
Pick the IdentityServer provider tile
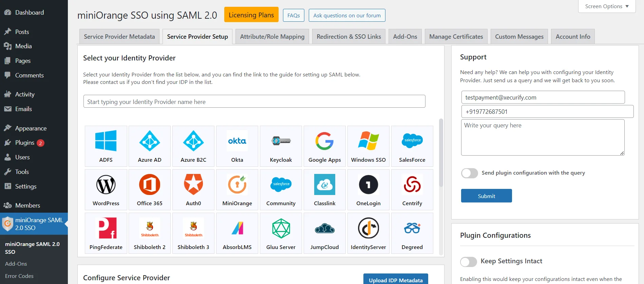coord(368,233)
